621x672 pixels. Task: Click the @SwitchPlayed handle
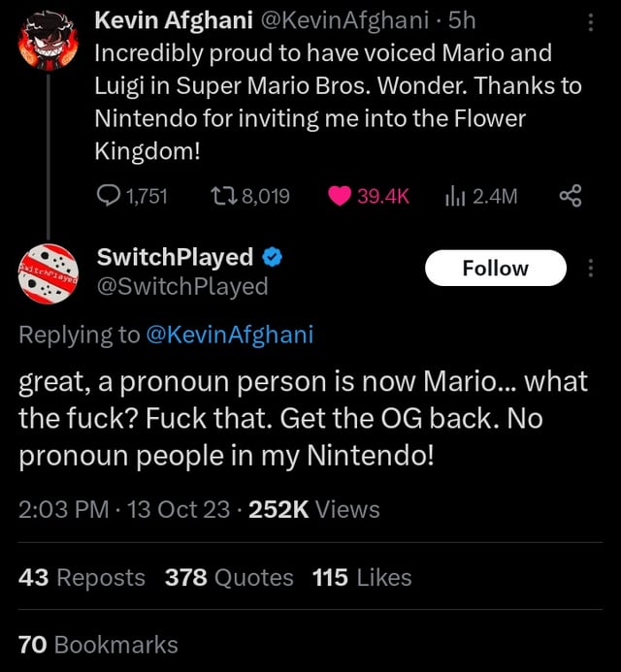[181, 285]
